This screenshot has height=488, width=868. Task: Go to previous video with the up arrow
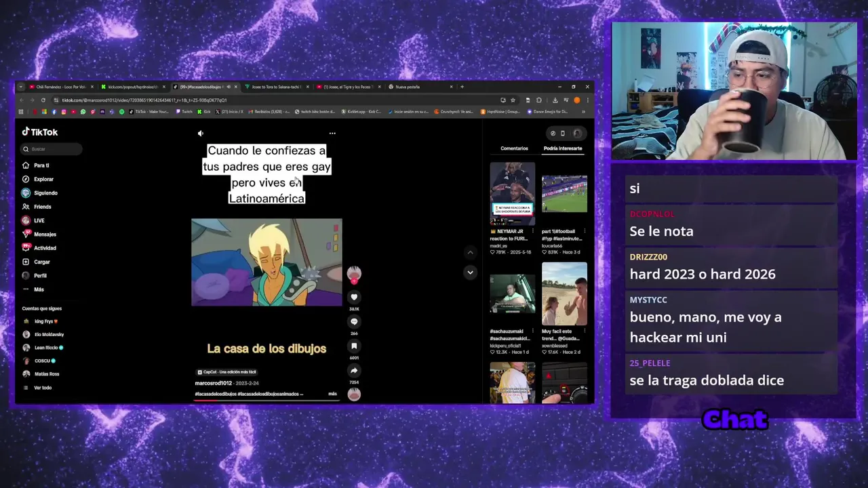pyautogui.click(x=470, y=252)
